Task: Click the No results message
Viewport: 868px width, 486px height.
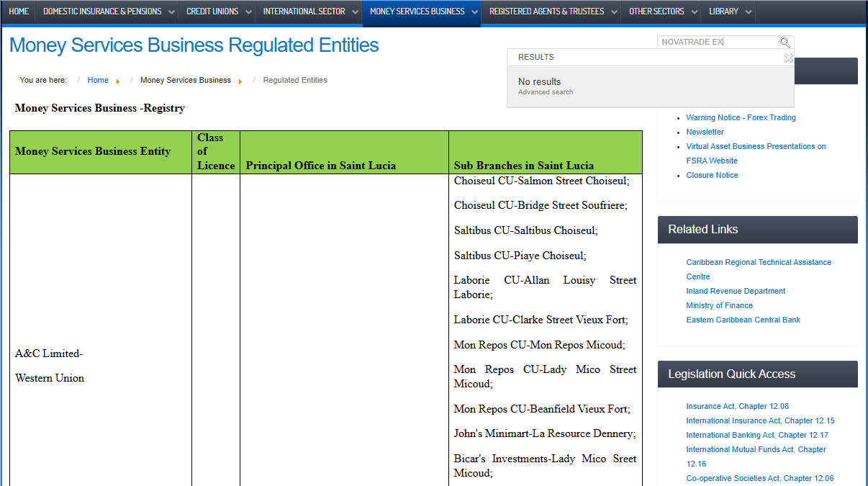Action: pos(539,81)
